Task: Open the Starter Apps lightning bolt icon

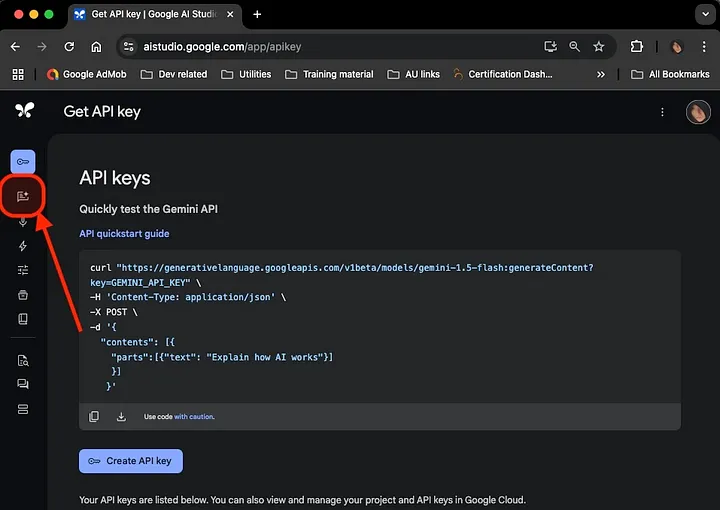Action: 23,246
